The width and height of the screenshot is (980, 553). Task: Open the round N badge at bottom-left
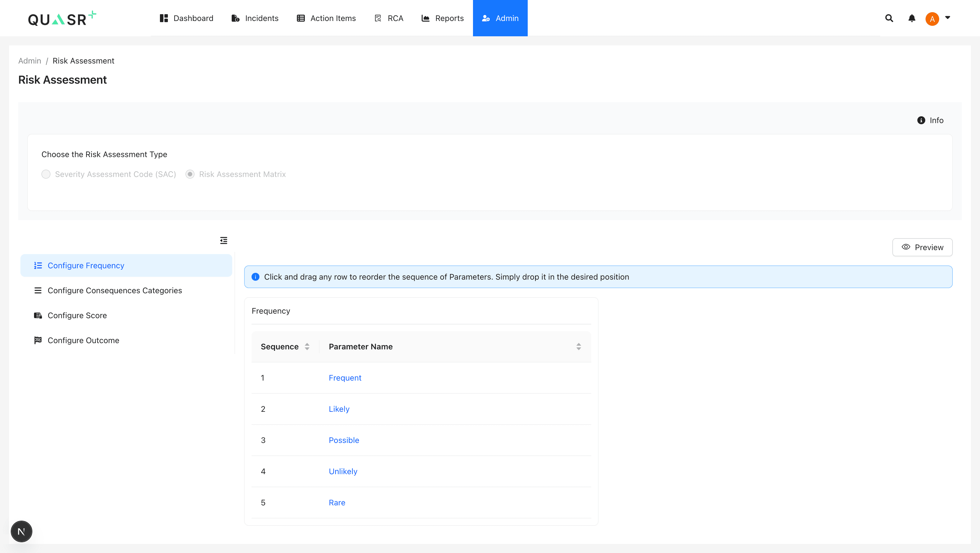[x=21, y=531]
